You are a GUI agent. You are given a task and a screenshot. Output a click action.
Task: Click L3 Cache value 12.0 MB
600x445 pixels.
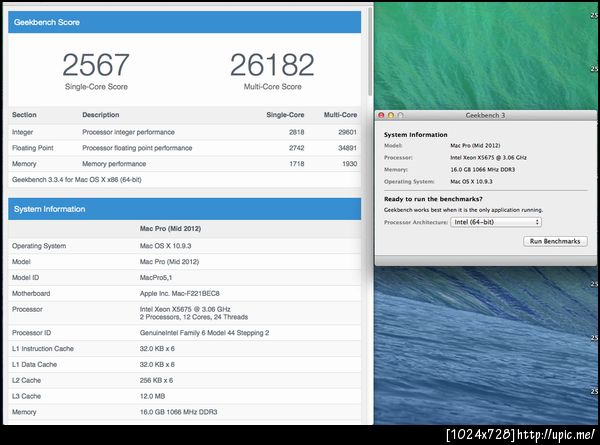click(152, 396)
